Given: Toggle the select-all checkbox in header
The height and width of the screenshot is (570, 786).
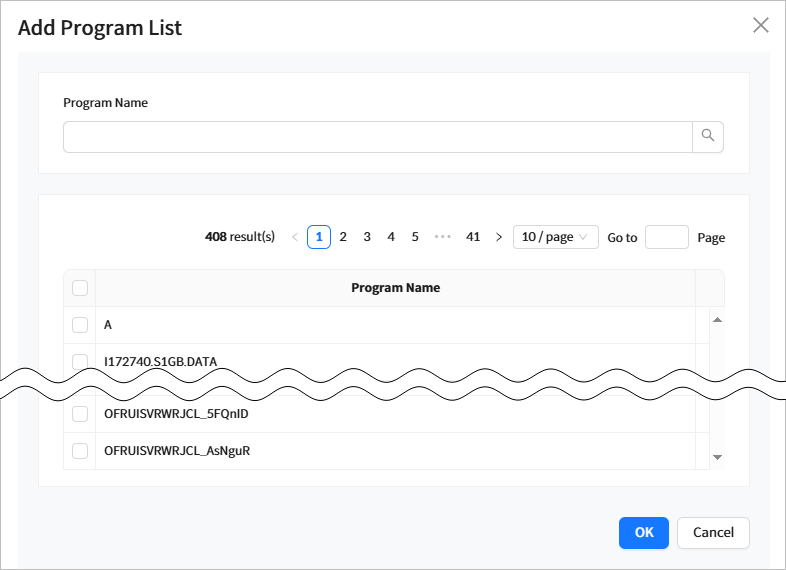Looking at the screenshot, I should (x=80, y=288).
